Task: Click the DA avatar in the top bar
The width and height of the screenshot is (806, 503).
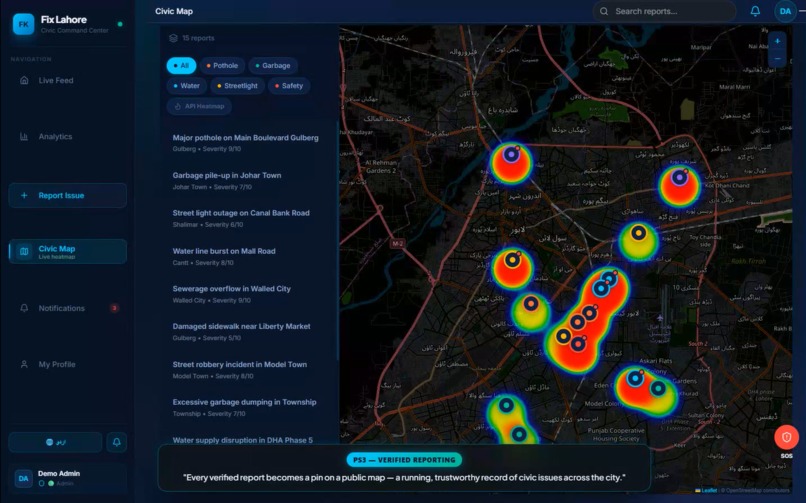Action: (785, 11)
